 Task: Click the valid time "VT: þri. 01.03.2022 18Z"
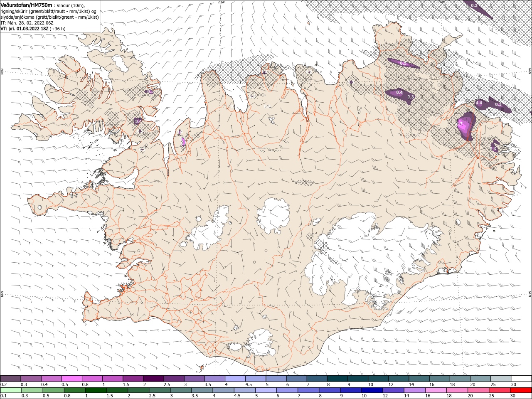[25, 29]
